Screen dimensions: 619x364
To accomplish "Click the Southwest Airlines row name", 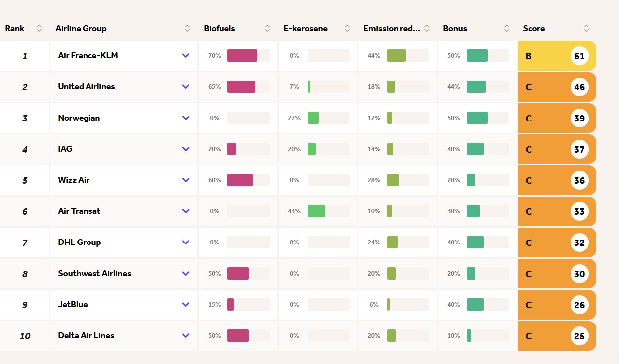I will pos(94,274).
